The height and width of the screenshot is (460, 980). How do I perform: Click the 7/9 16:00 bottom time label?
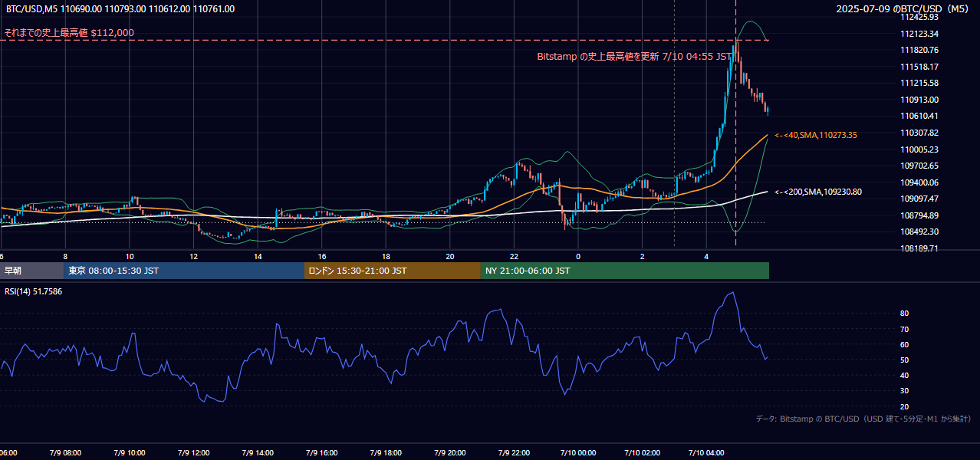[x=322, y=453]
